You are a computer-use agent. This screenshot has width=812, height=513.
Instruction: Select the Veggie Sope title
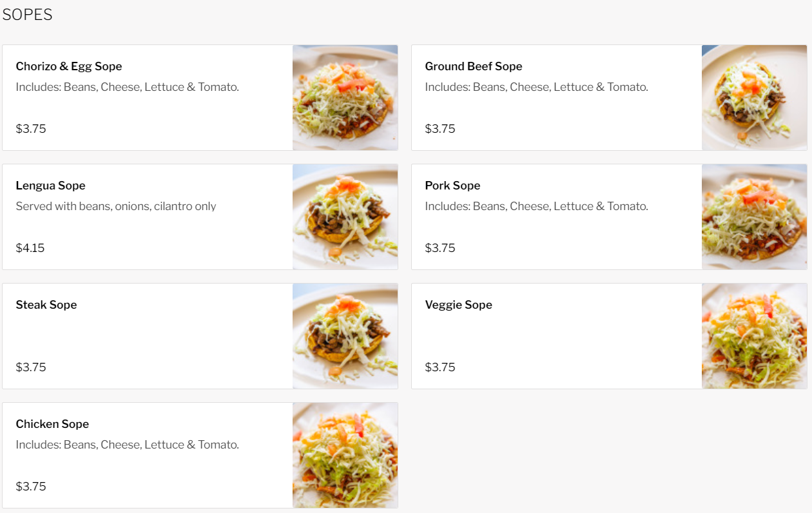tap(458, 305)
